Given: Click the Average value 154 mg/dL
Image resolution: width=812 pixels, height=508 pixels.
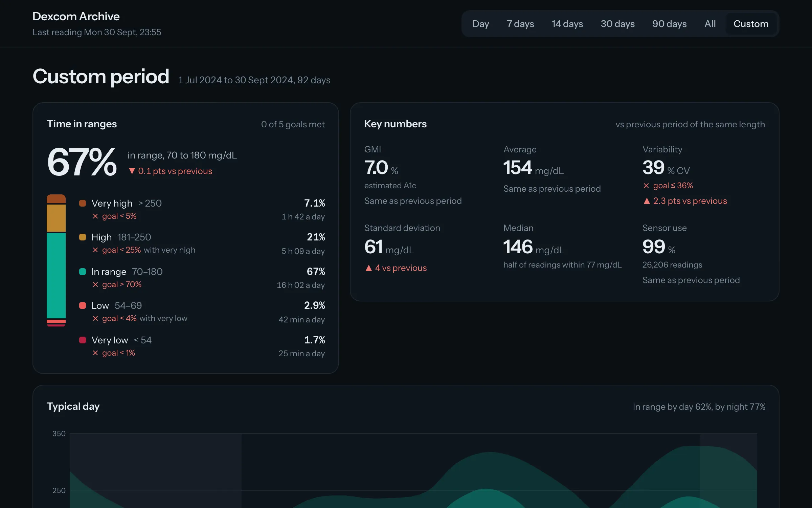Looking at the screenshot, I should tap(534, 168).
